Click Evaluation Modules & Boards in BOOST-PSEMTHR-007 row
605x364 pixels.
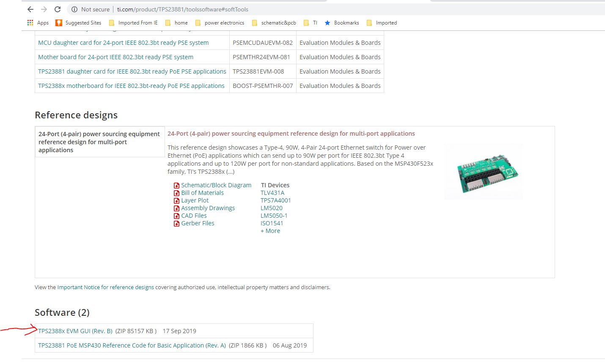(x=340, y=86)
